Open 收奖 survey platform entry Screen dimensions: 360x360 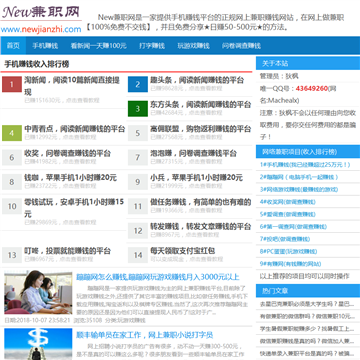point(67,153)
